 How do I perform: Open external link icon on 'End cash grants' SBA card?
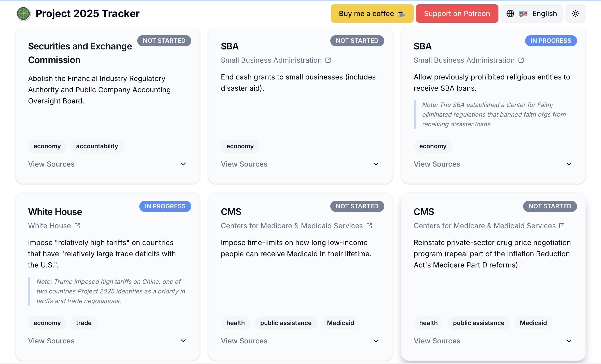(x=328, y=60)
